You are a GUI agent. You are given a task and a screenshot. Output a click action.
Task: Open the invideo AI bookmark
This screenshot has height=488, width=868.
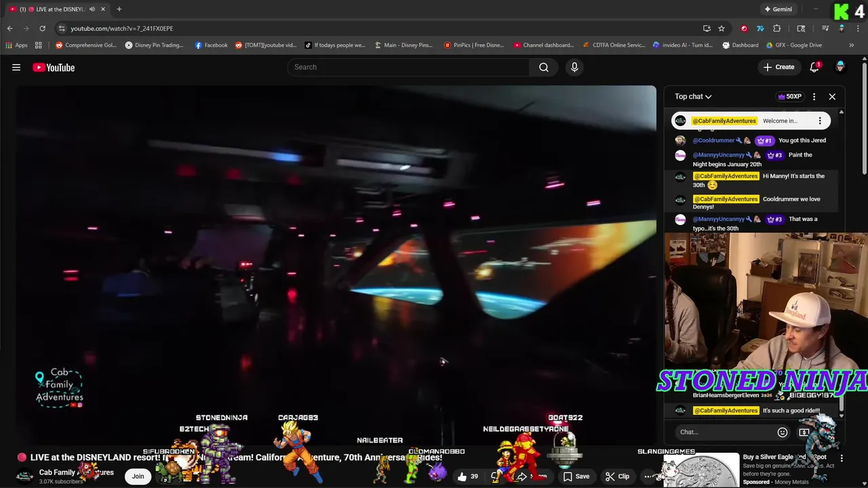pyautogui.click(x=682, y=45)
